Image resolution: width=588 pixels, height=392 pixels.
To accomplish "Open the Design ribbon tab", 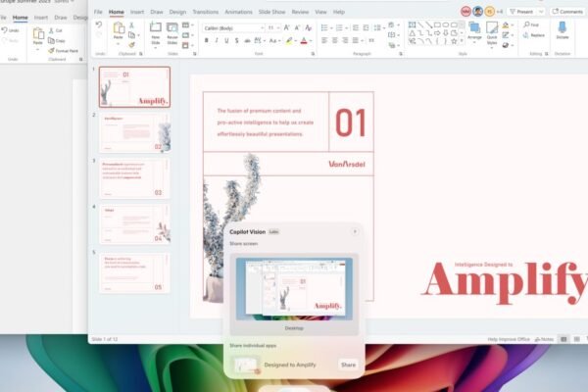I will 178,12.
